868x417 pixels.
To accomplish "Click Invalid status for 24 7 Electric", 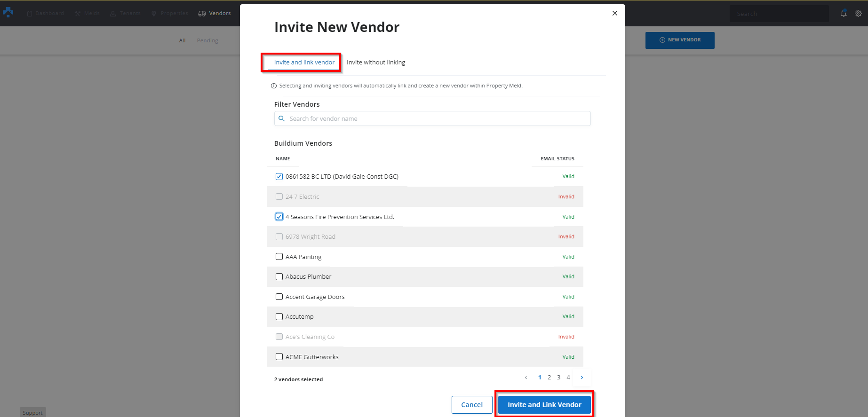I will tap(566, 197).
